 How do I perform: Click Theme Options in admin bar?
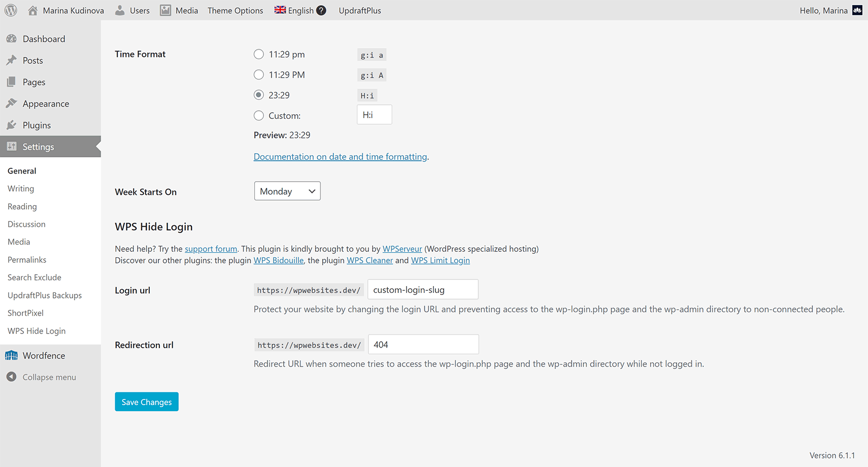tap(236, 10)
